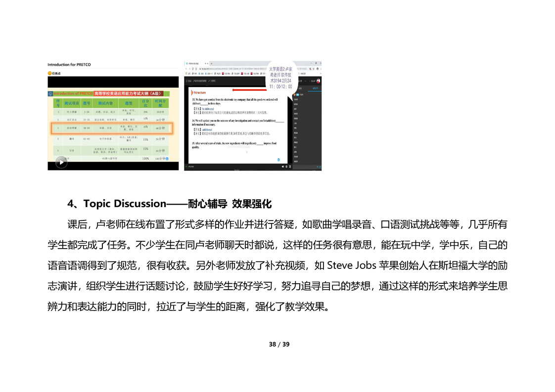Open a new browser tab with the plus icon
The width and height of the screenshot is (555, 392).
[211, 64]
